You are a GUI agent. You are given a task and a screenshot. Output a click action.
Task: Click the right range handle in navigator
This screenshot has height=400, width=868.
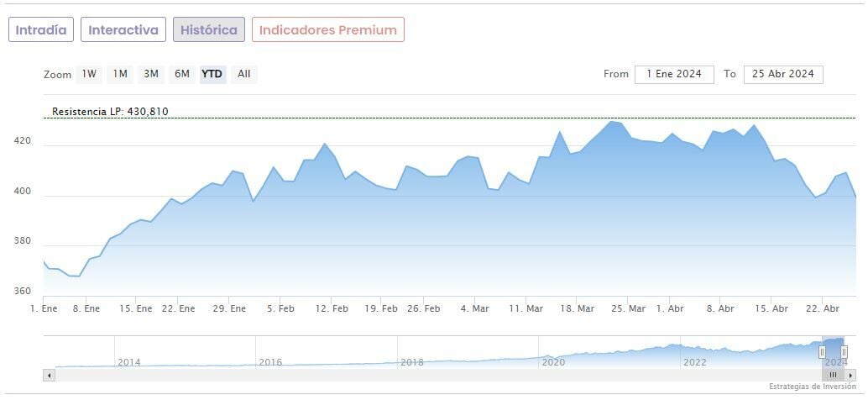pos(844,352)
